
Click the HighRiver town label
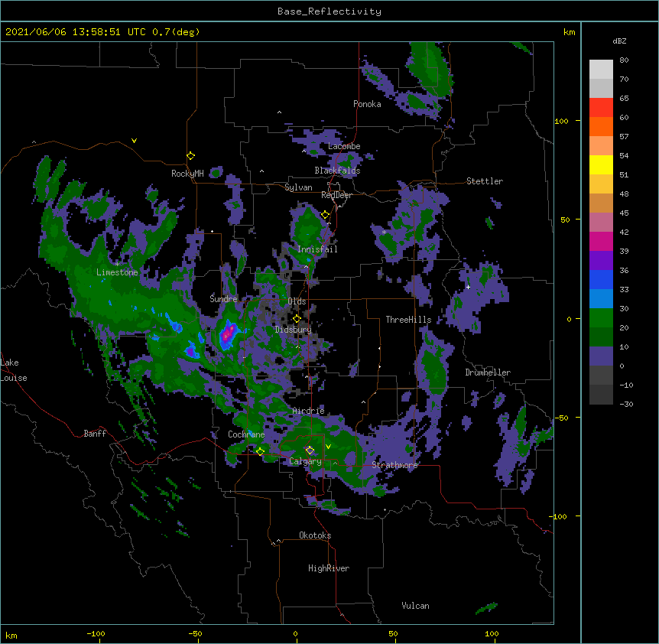[329, 568]
